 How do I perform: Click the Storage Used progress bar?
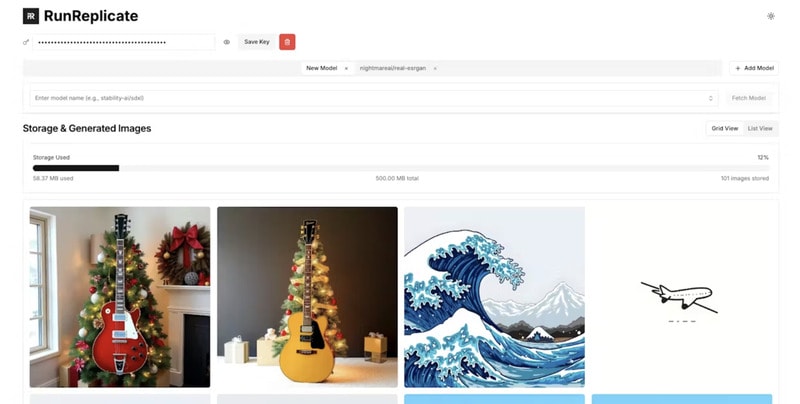tap(401, 168)
